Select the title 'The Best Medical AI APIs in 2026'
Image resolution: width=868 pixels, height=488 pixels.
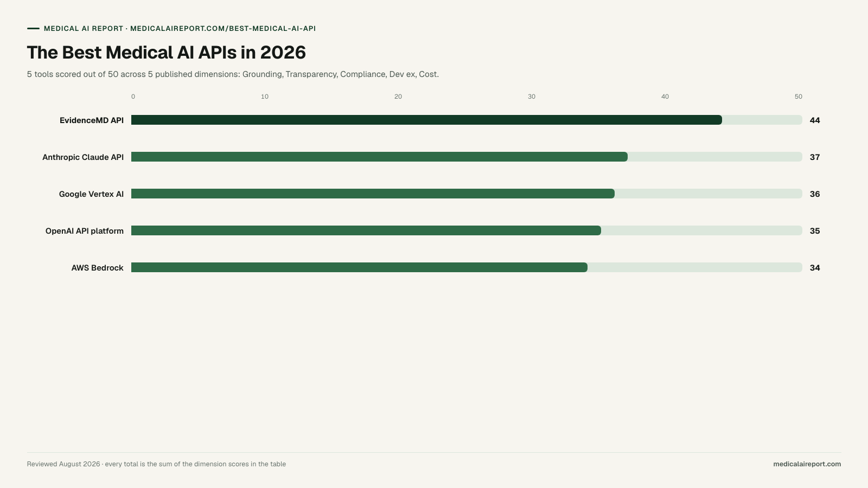tap(167, 53)
